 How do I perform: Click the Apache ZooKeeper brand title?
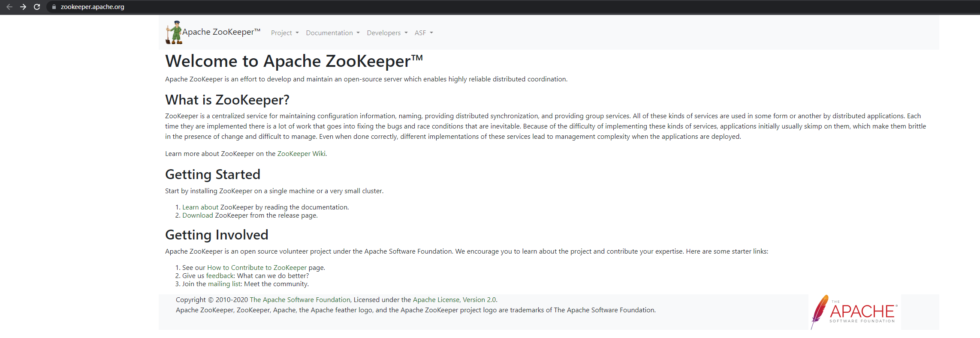tap(221, 32)
